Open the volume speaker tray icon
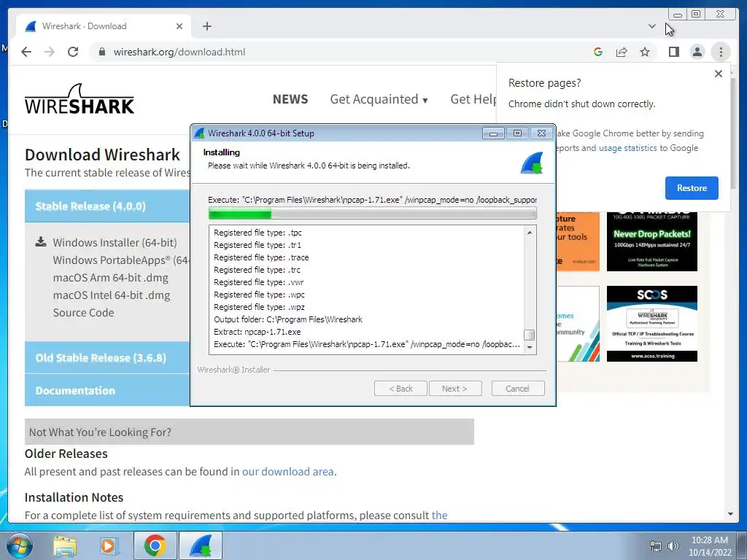 click(673, 546)
